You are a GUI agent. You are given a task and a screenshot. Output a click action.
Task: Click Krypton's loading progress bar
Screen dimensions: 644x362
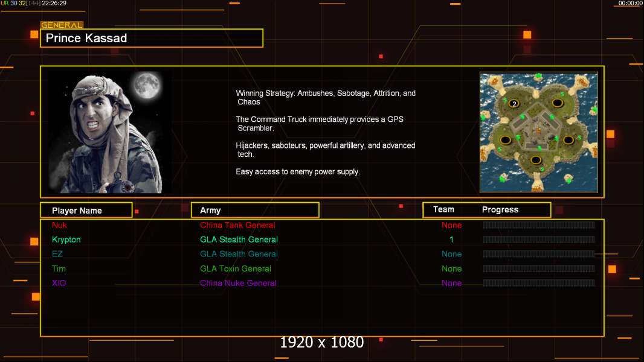(539, 240)
